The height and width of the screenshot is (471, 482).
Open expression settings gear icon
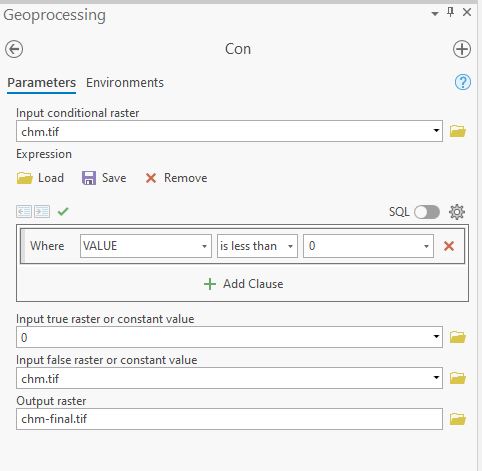coord(457,212)
